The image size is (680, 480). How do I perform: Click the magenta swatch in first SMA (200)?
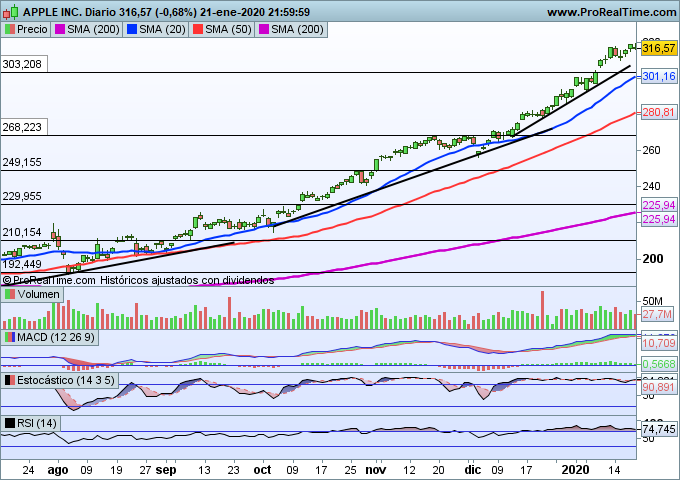tap(60, 29)
